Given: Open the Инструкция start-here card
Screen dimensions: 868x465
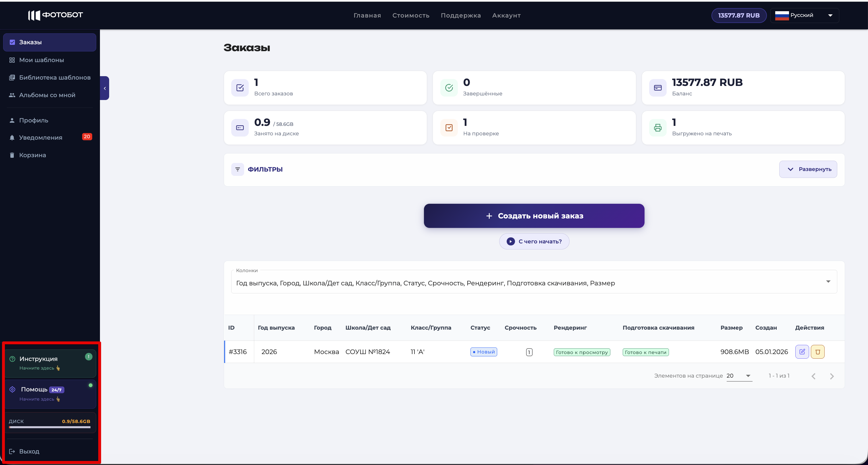Looking at the screenshot, I should point(50,363).
